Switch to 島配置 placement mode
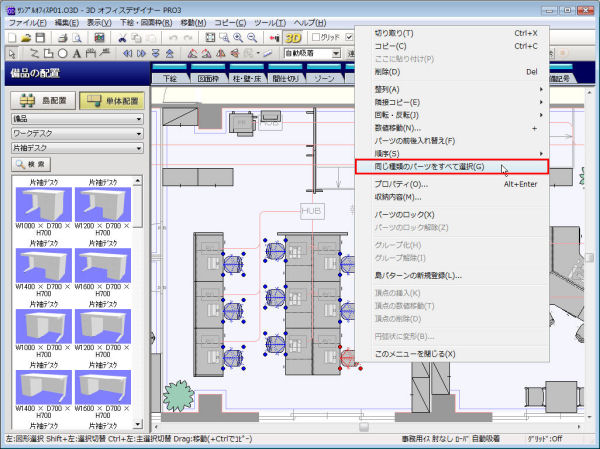Viewport: 600px width, 449px height. pos(41,101)
